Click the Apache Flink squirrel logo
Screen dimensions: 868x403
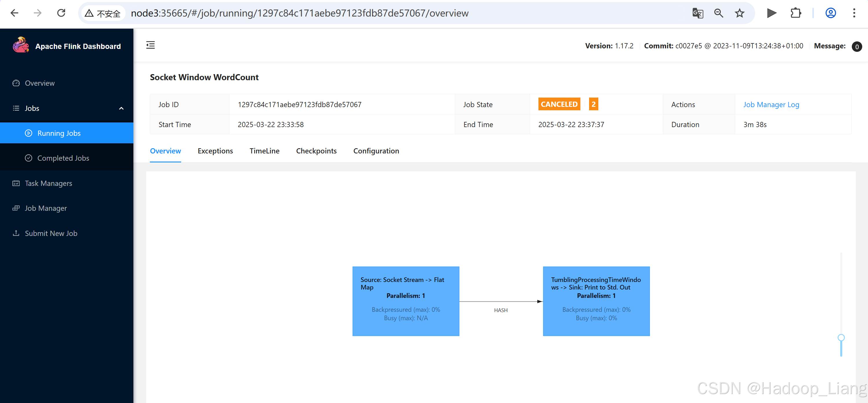(x=21, y=45)
